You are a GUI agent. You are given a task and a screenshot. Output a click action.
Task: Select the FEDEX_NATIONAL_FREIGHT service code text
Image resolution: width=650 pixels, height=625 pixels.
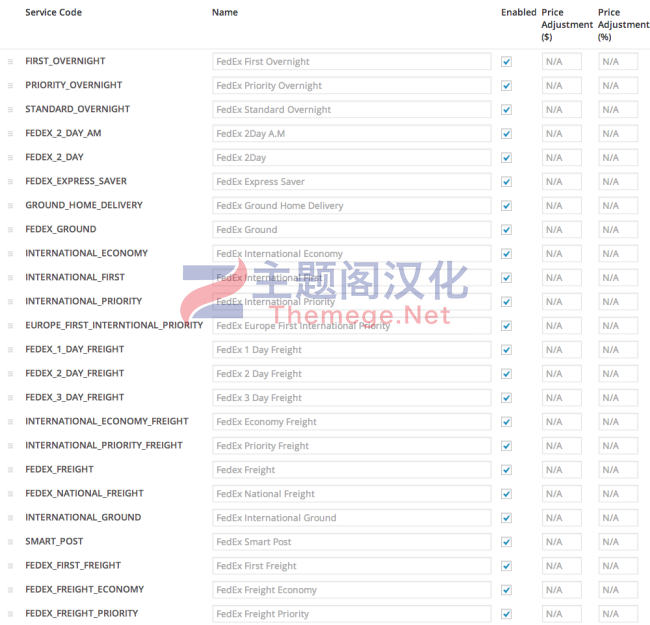(x=84, y=494)
